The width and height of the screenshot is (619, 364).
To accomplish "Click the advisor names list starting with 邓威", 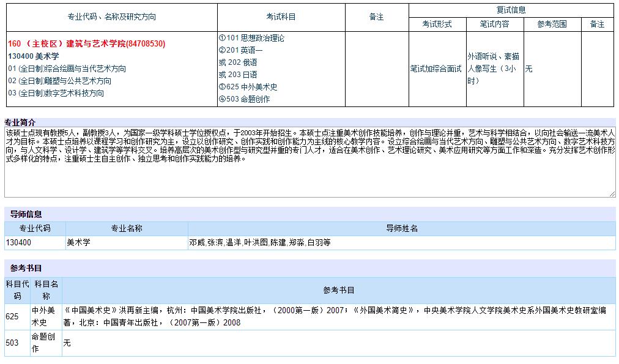I will [x=260, y=243].
